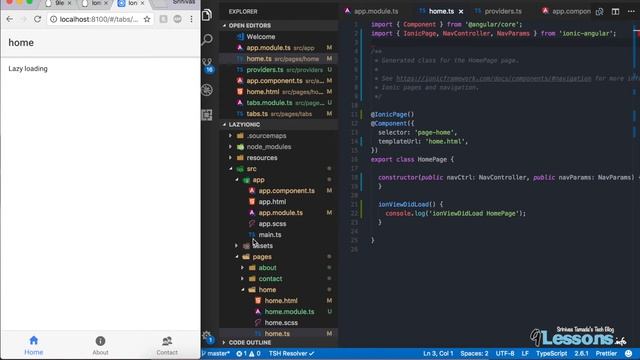Expand the contact folder
640x360 pixels.
click(270, 279)
